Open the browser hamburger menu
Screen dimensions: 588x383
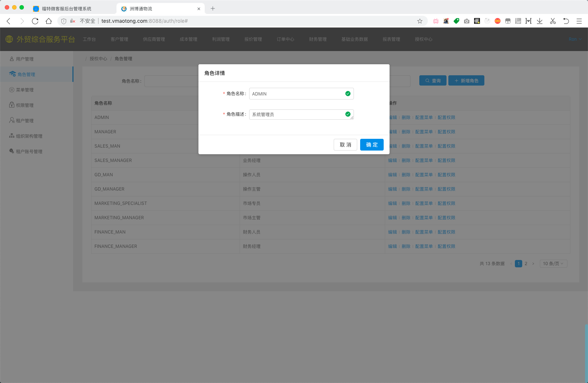[x=579, y=21]
